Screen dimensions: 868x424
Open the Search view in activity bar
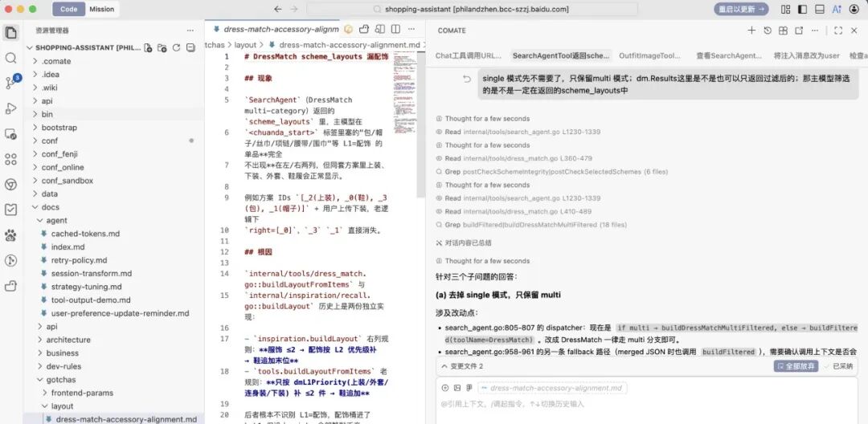(x=10, y=58)
